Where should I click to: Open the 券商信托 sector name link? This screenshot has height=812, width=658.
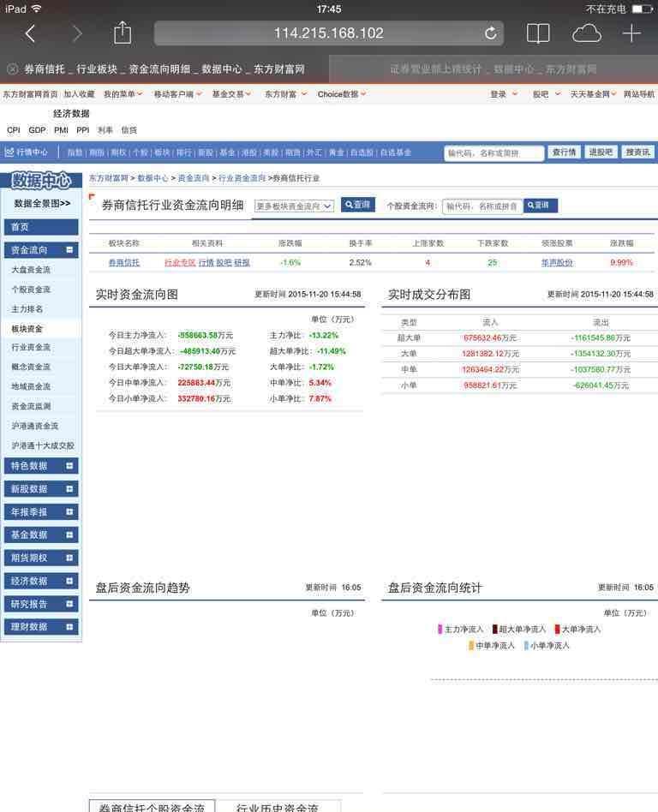pos(124,263)
